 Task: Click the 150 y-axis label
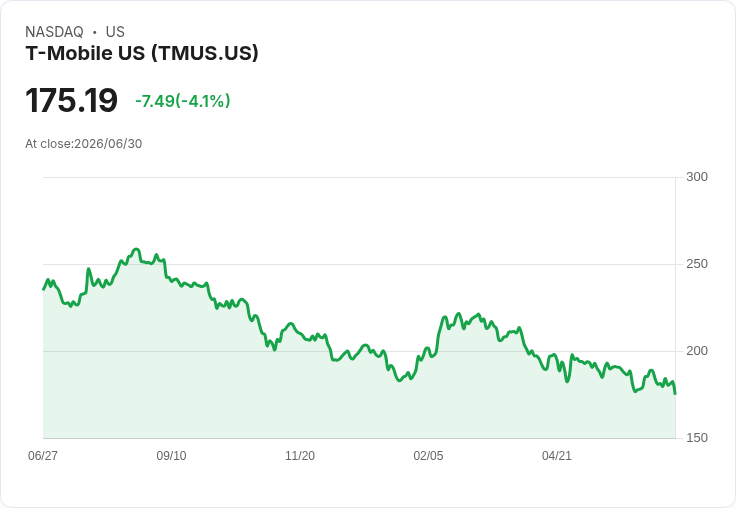click(x=697, y=438)
